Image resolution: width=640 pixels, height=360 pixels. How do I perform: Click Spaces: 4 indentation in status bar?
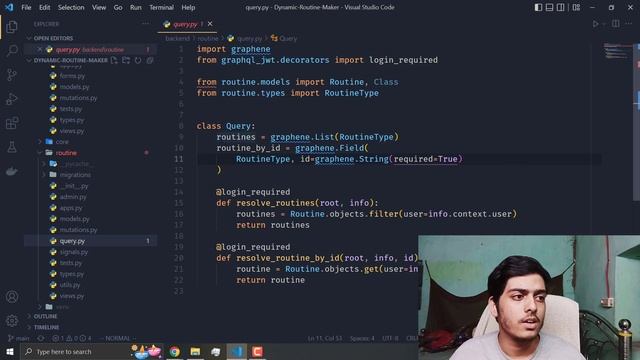pos(362,338)
